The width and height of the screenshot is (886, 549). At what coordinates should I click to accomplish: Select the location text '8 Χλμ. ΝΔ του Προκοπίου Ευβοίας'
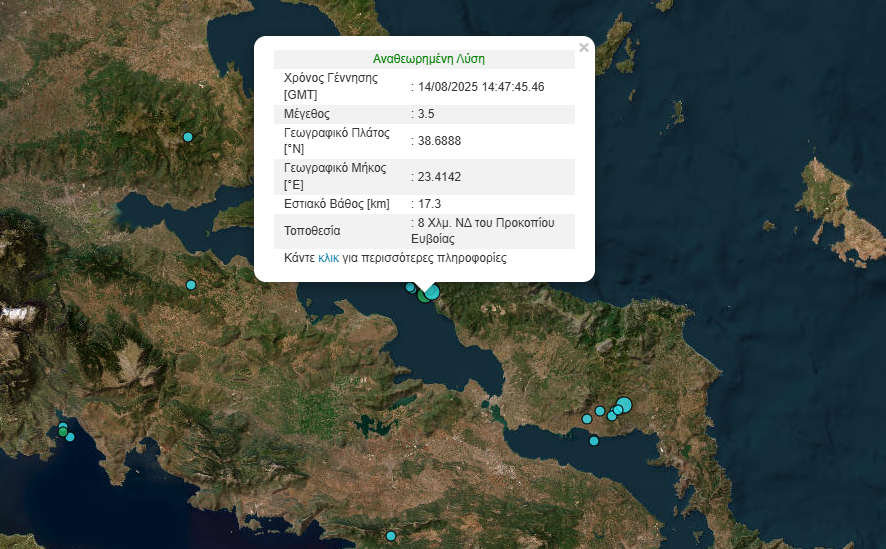click(483, 230)
